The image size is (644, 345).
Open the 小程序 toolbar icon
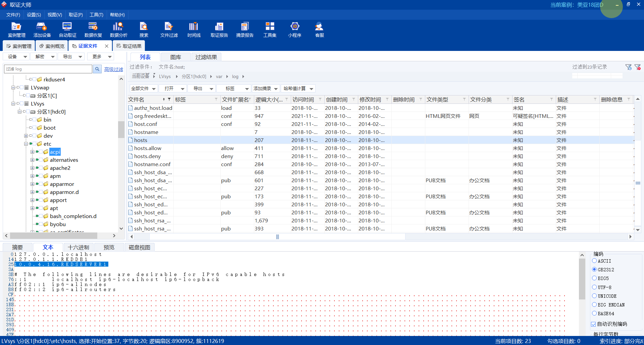coord(294,29)
